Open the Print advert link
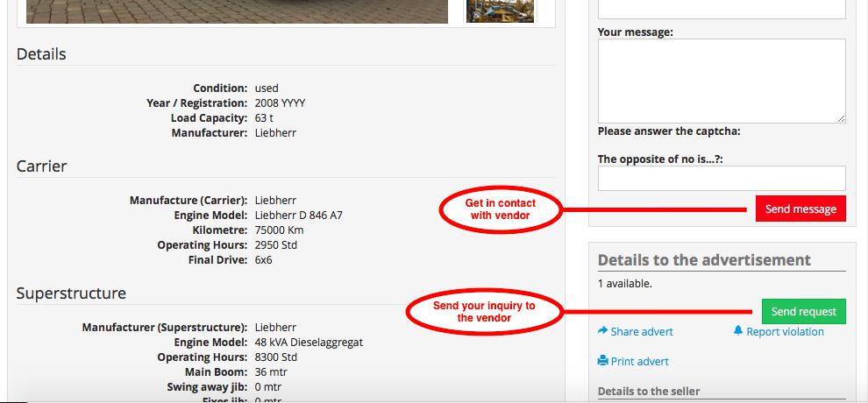This screenshot has height=403, width=868. tap(639, 362)
